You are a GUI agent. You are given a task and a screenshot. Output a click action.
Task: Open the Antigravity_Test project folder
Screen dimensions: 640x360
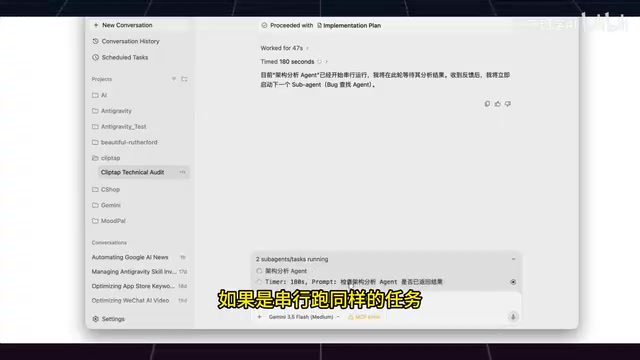[119, 127]
